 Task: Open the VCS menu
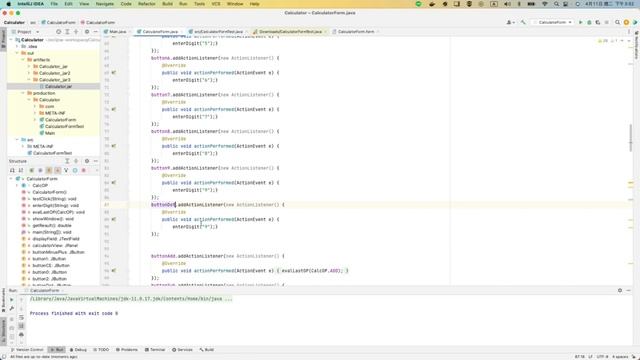coord(216,4)
